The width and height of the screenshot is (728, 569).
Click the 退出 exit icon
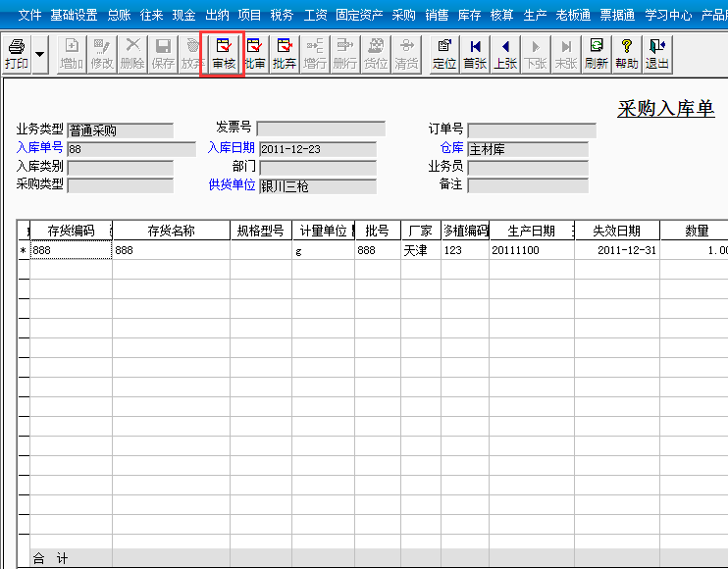(657, 54)
